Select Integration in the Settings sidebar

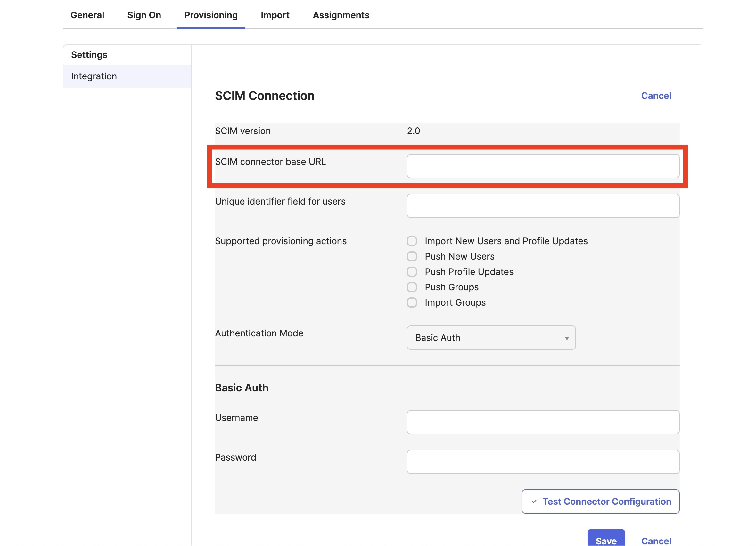[x=127, y=76]
